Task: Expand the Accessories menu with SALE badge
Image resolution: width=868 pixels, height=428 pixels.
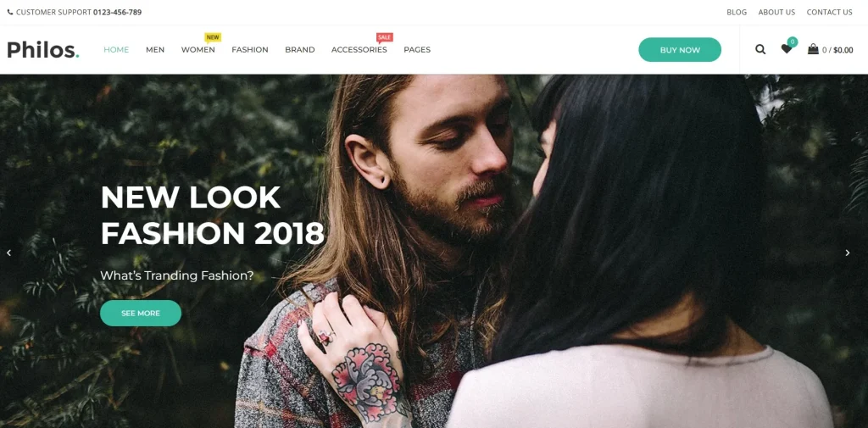Action: (359, 50)
